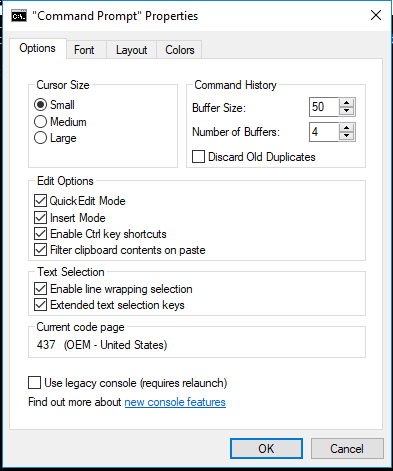The height and width of the screenshot is (471, 393).
Task: Select the Options tab
Action: 38,48
